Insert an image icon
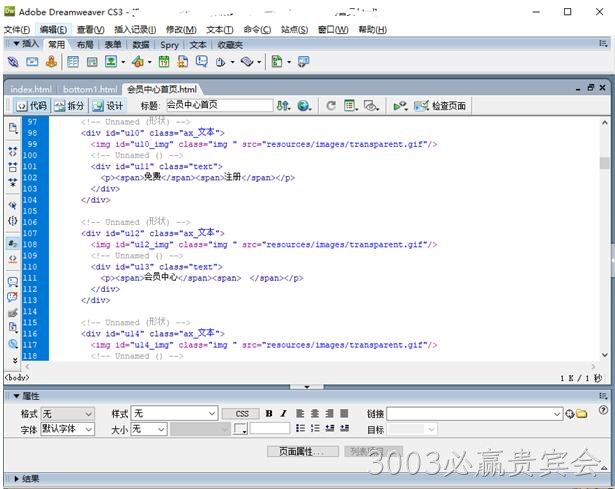 (x=111, y=62)
